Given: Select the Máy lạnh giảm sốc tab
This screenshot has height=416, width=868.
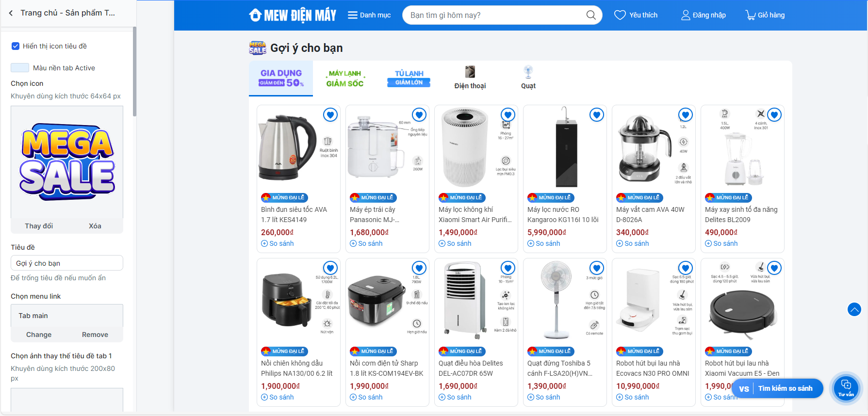Looking at the screenshot, I should (x=345, y=78).
